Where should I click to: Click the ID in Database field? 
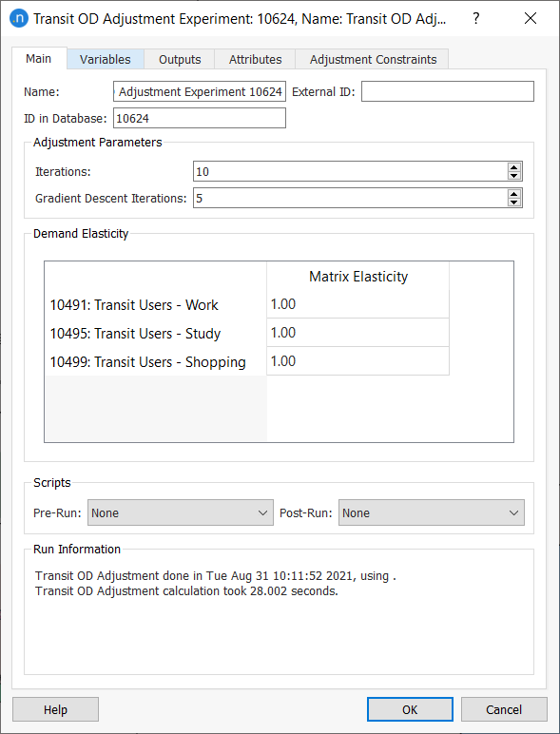pyautogui.click(x=200, y=119)
